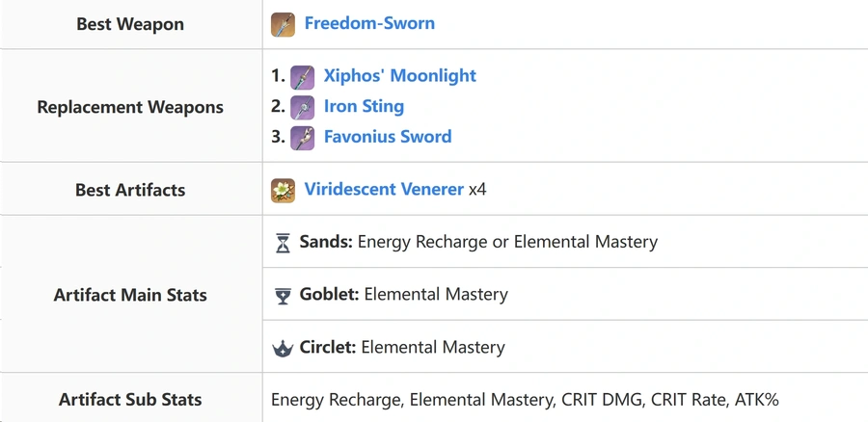This screenshot has width=868, height=422.
Task: Click the Iron Sting weapon icon
Action: click(x=302, y=107)
